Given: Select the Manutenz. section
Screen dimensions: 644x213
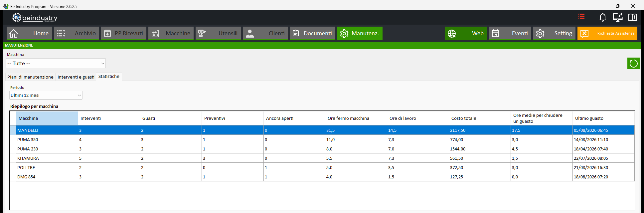Looking at the screenshot, I should point(360,33).
